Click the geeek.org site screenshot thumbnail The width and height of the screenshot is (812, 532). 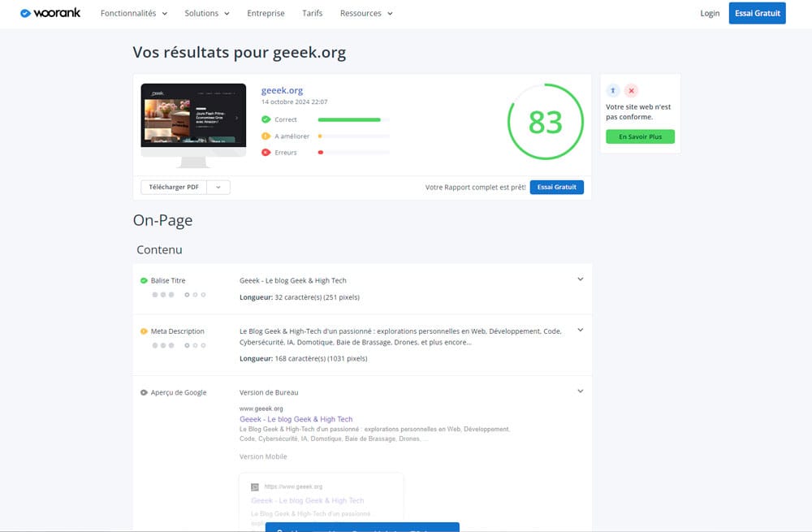193,125
